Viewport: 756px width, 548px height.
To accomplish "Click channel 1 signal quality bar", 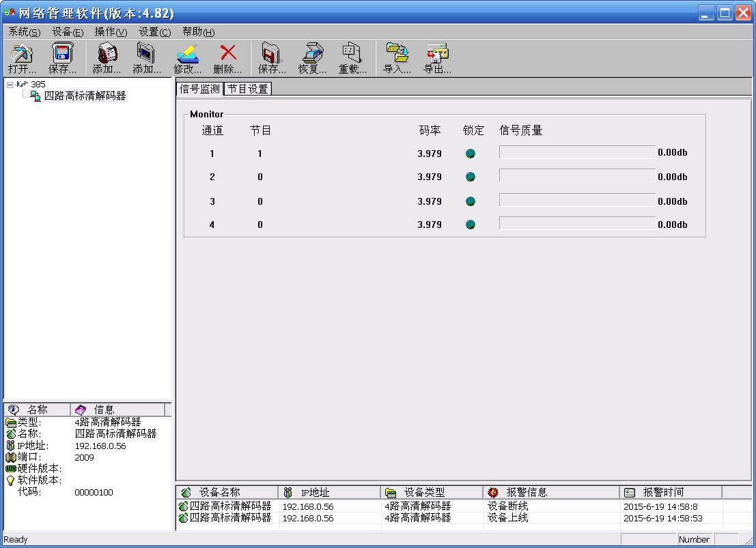I will click(x=577, y=152).
